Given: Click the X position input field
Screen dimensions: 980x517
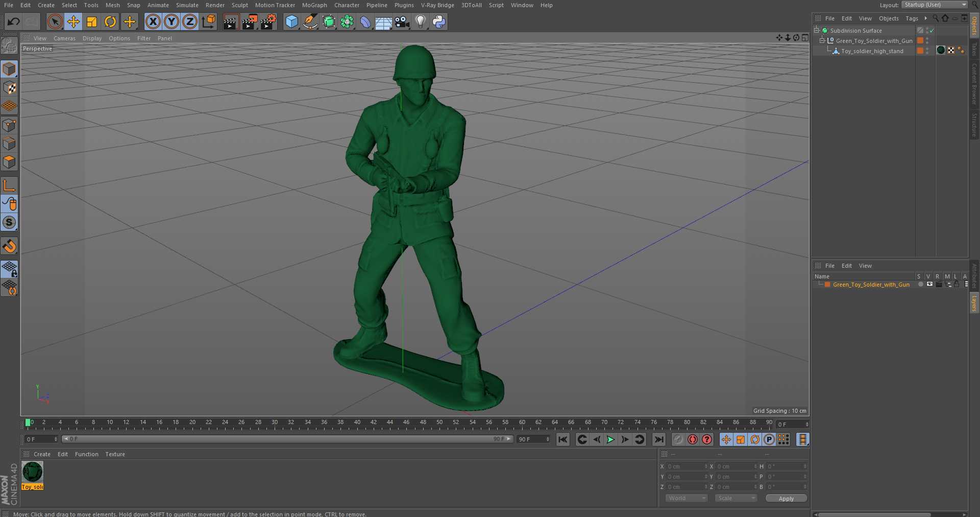Looking at the screenshot, I should [687, 466].
